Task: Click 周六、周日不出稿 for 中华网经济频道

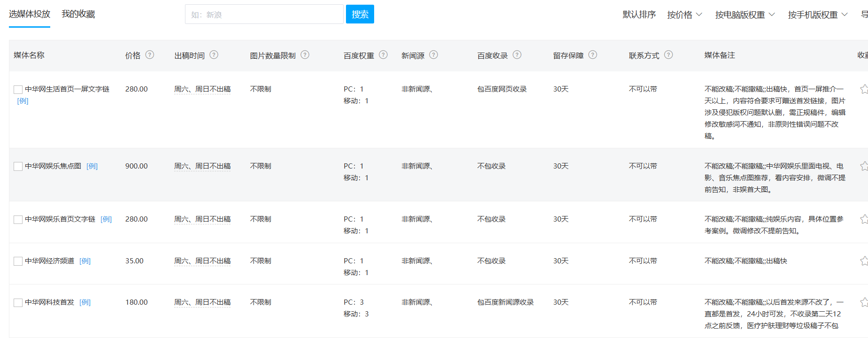Action: click(x=202, y=261)
